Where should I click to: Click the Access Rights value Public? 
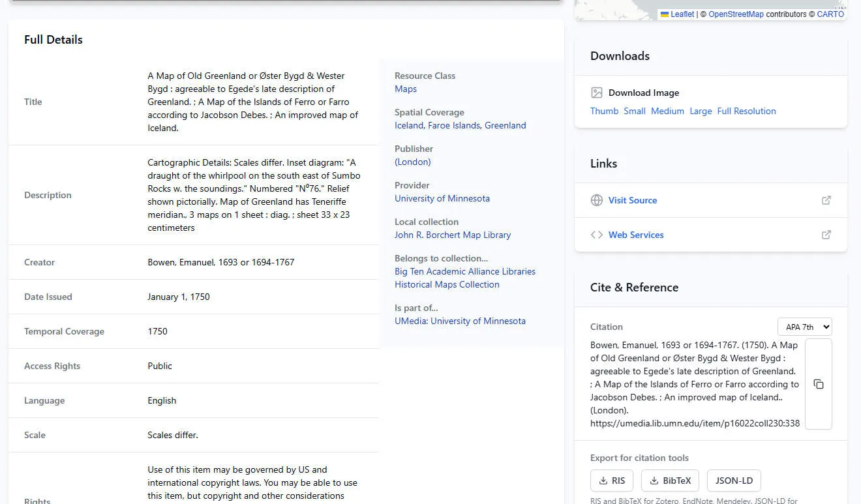tap(160, 366)
